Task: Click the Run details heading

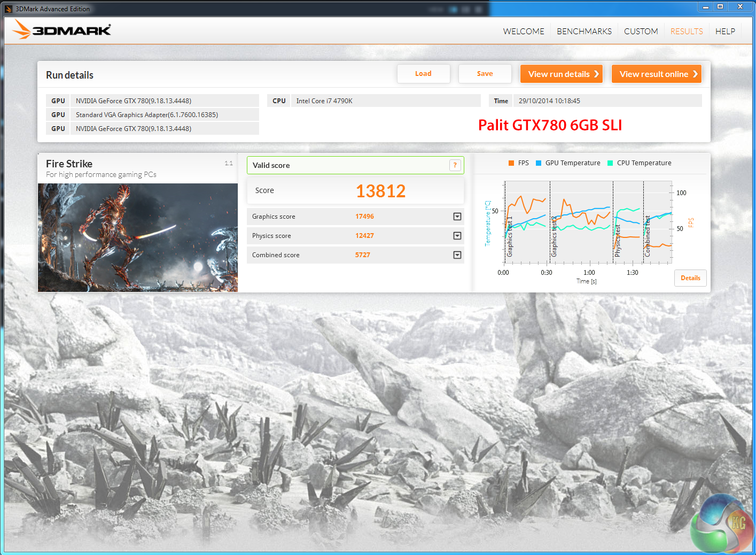Action: 69,75
